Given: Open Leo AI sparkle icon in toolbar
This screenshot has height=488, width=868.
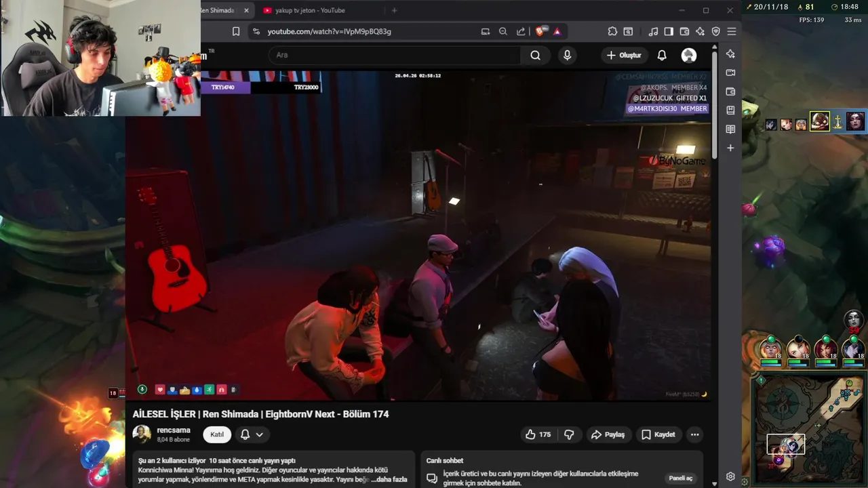Looking at the screenshot, I should pos(700,31).
